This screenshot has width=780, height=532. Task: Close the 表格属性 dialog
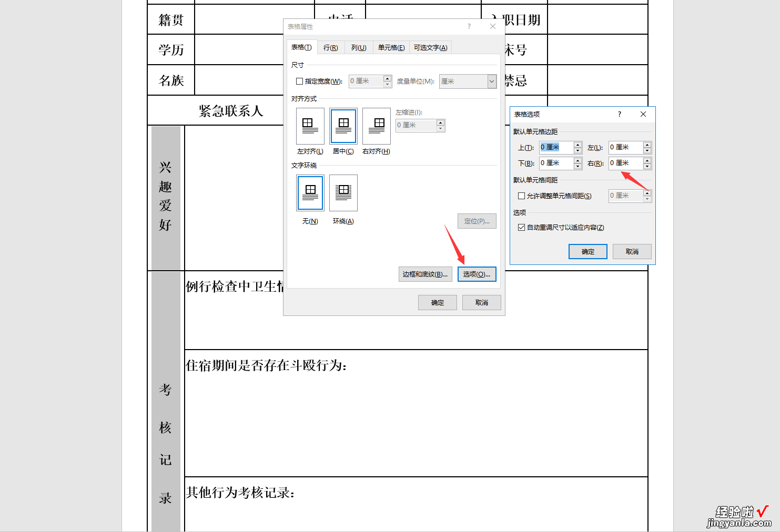pos(493,26)
